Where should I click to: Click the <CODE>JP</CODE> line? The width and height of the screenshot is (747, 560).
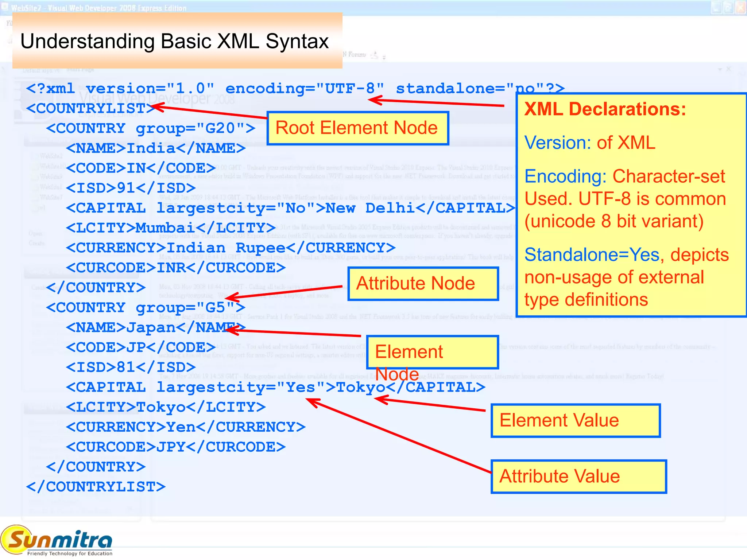click(x=141, y=347)
